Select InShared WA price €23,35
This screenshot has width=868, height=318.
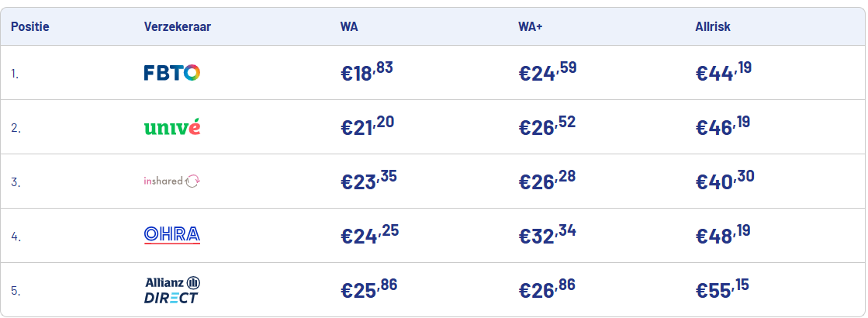pos(368,181)
